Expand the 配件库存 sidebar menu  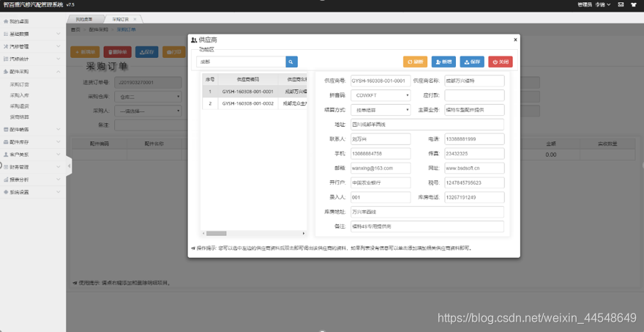33,142
